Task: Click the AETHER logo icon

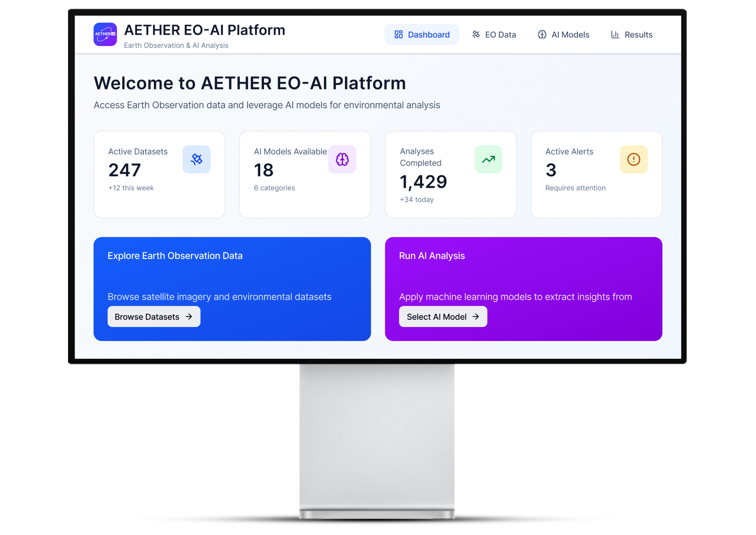Action: click(x=105, y=34)
